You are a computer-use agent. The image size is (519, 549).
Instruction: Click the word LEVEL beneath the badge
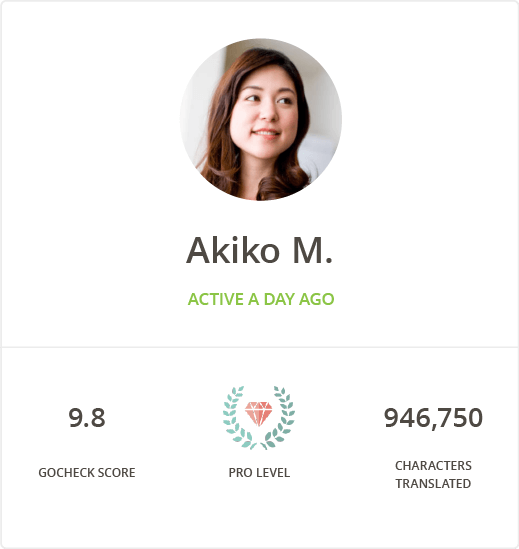pyautogui.click(x=273, y=473)
